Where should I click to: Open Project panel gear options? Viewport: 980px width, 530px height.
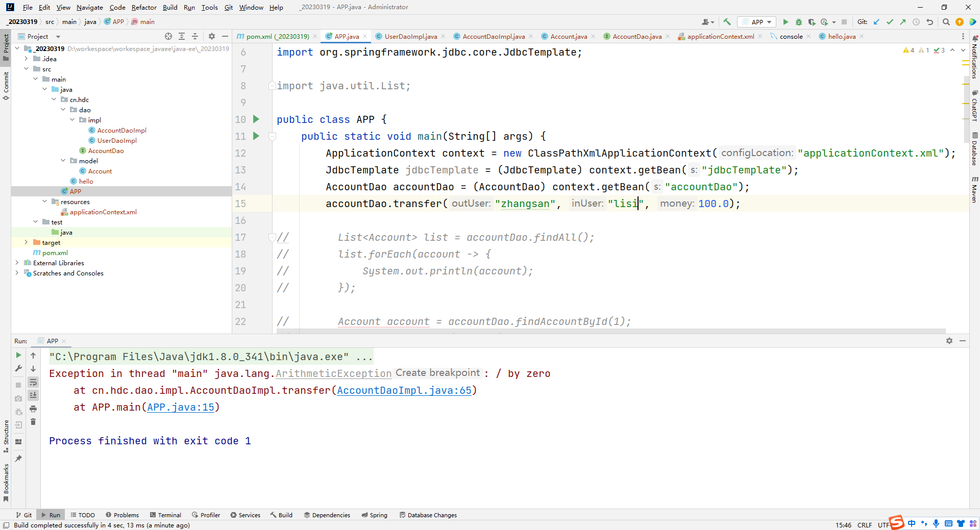211,36
